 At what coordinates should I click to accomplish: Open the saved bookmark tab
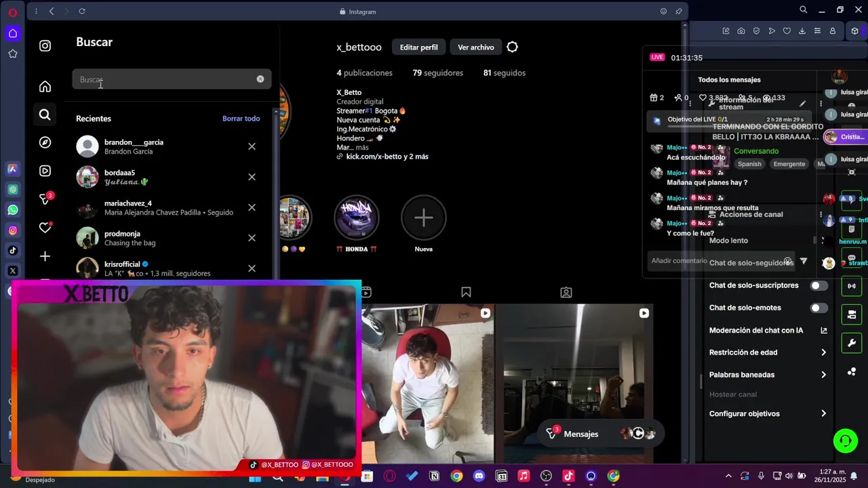(x=466, y=292)
